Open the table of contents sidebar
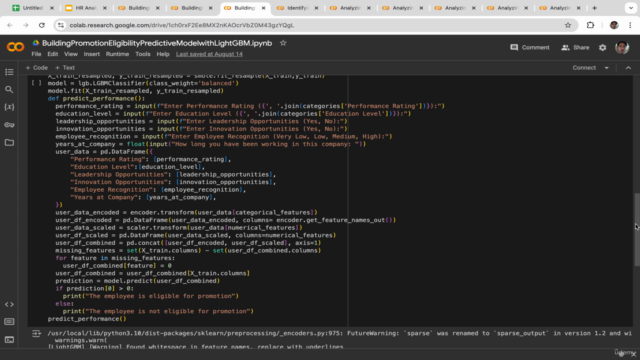640x360 pixels. coord(9,72)
